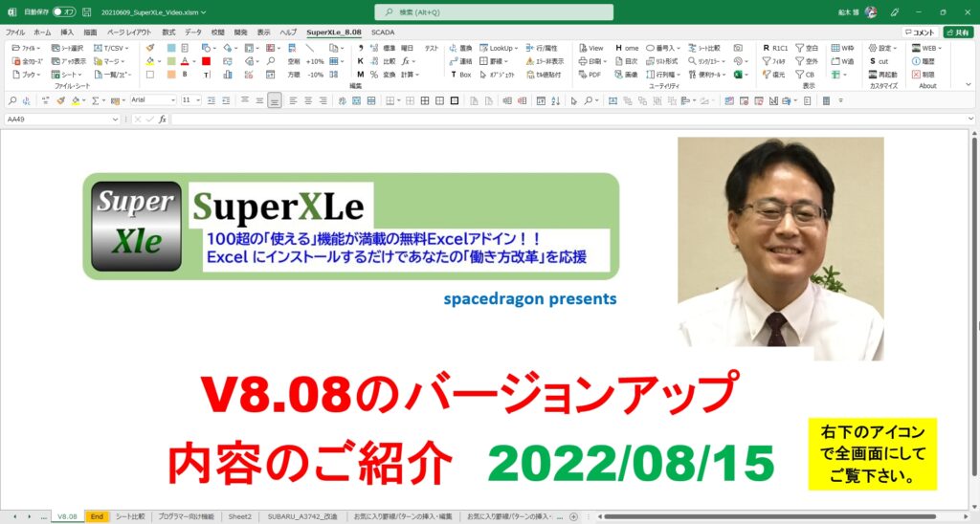Click the PDF export icon
This screenshot has height=524, width=980.
click(590, 75)
